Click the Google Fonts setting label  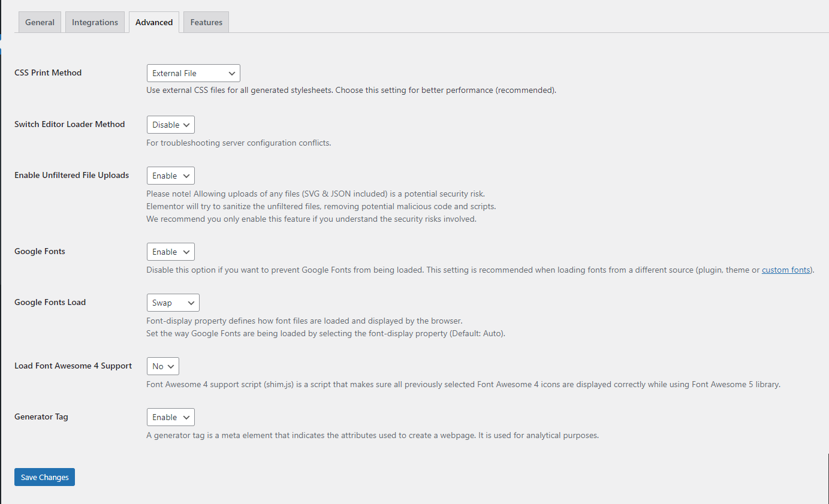coord(40,251)
